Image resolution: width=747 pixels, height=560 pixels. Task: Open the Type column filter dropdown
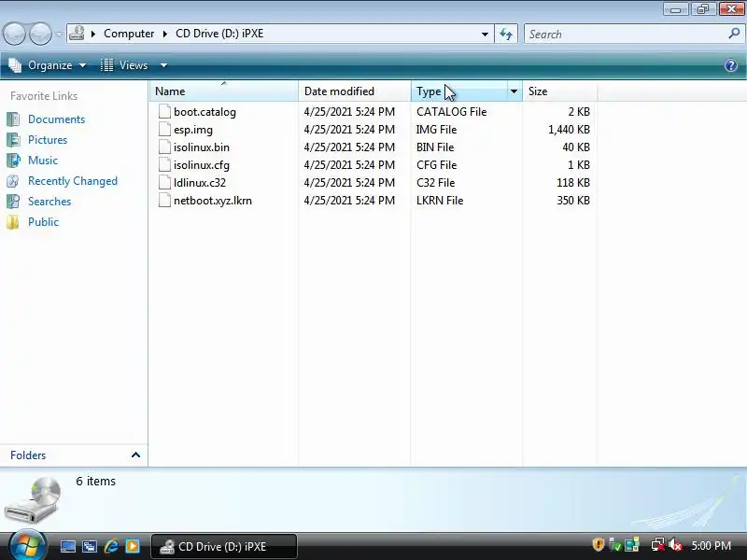pyautogui.click(x=514, y=91)
